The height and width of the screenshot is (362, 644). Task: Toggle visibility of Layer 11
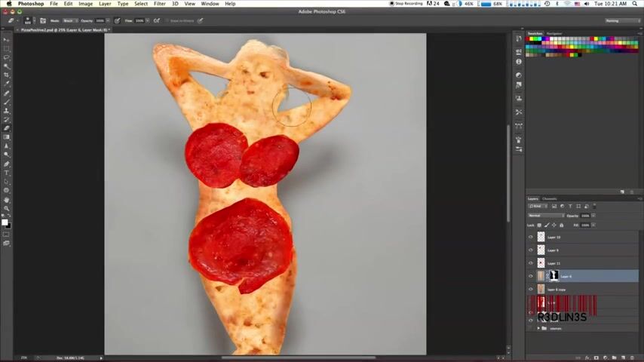530,263
